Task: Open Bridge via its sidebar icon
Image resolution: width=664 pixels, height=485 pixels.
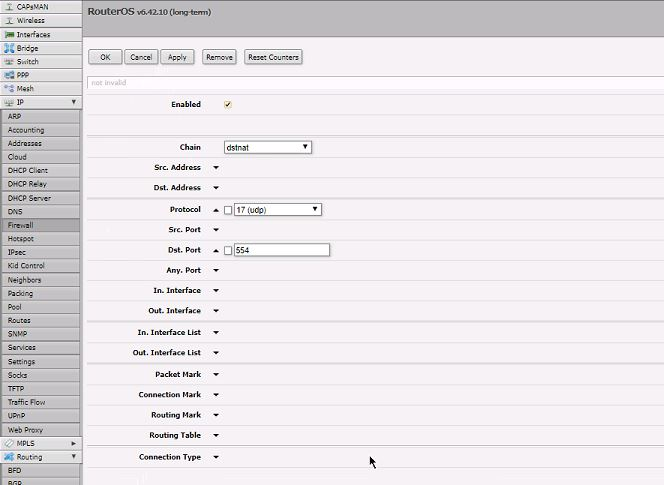Action: coord(9,48)
